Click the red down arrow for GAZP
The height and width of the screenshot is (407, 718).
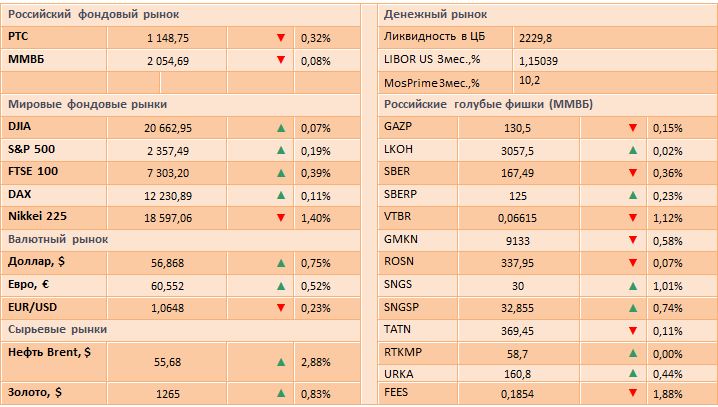point(632,128)
